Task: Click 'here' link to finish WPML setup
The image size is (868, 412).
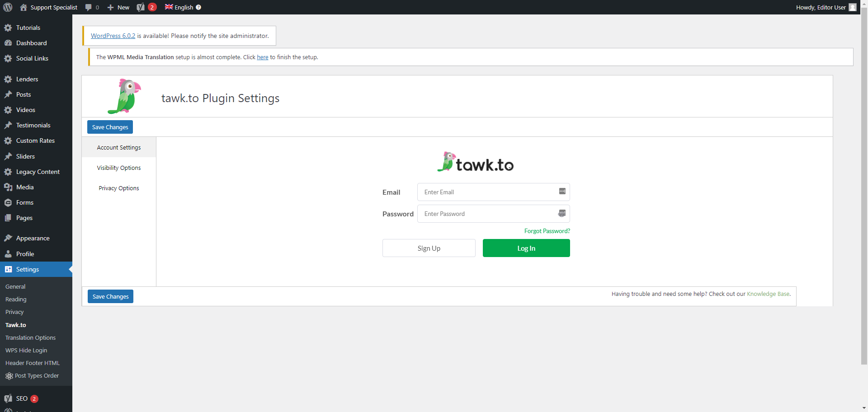Action: 263,57
